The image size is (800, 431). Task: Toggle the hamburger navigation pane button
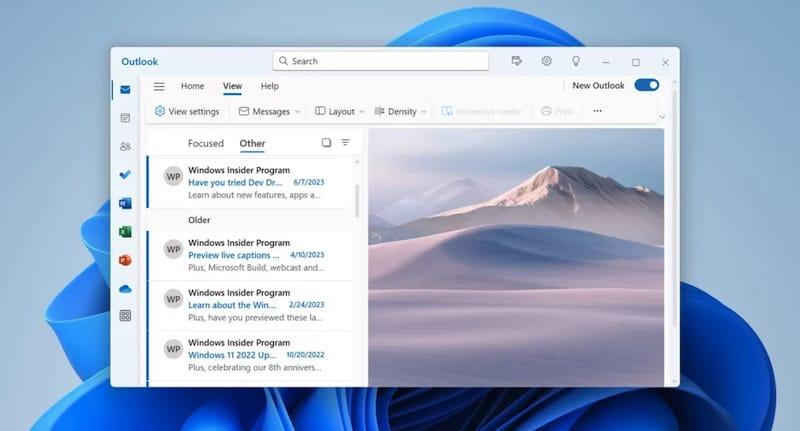(x=159, y=86)
